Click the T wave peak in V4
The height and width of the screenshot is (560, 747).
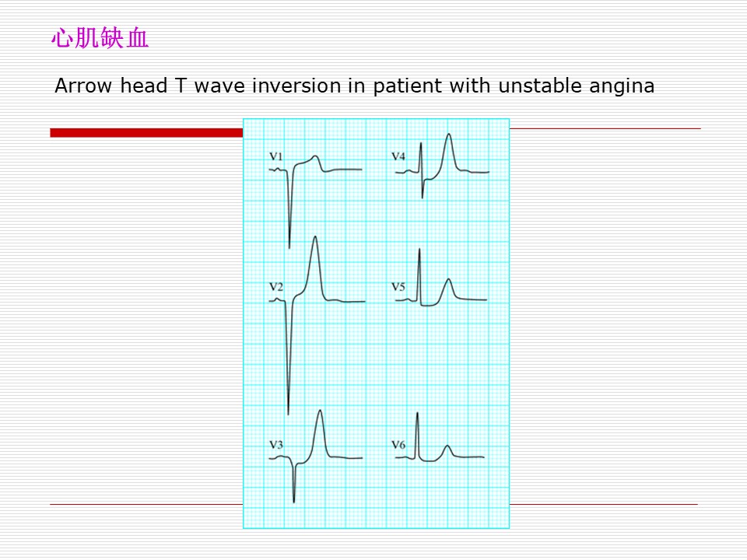click(449, 135)
